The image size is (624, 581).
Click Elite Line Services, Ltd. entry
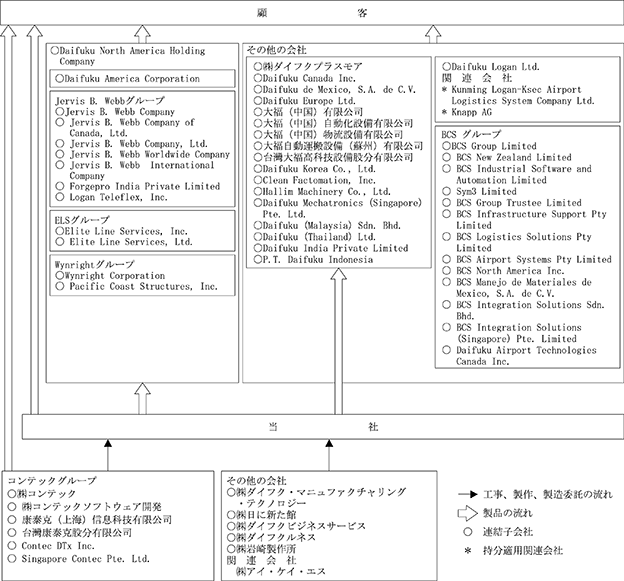coord(124,242)
